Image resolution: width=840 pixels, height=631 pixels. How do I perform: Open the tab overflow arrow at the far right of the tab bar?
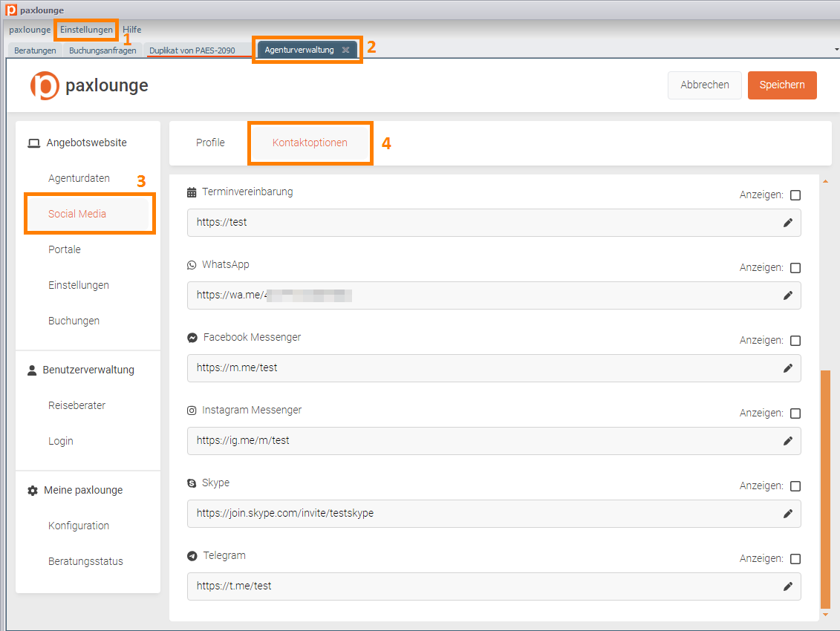coord(836,49)
